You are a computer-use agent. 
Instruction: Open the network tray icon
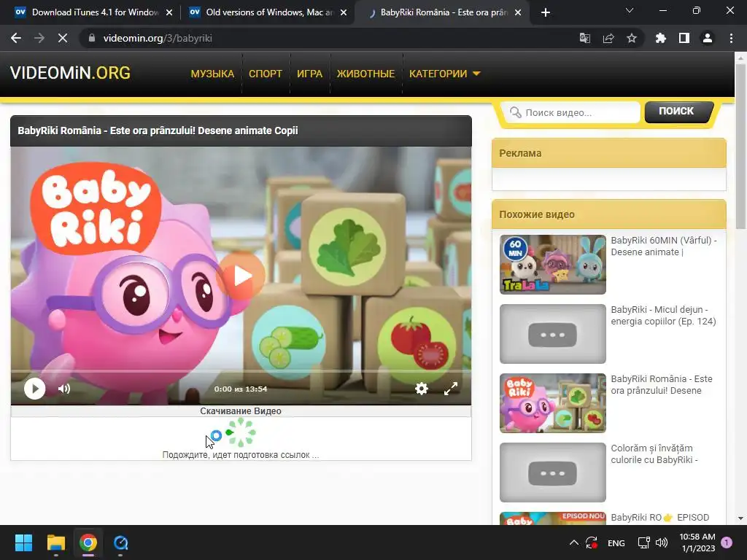coord(643,542)
